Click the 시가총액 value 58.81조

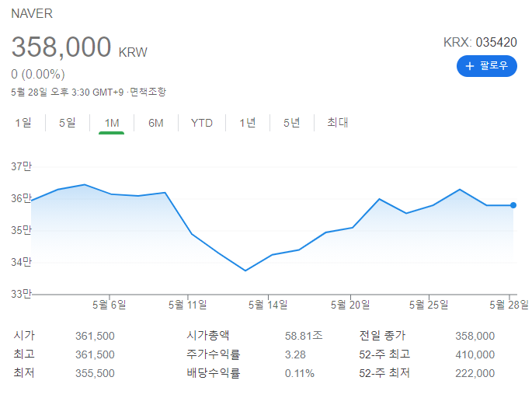304,336
